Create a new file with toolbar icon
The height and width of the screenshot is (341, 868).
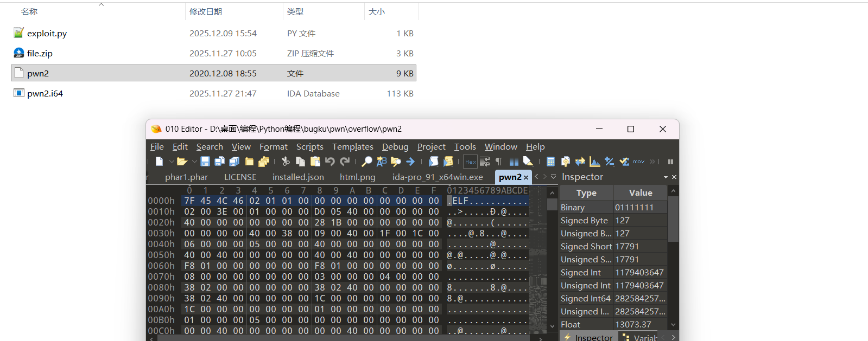tap(159, 162)
